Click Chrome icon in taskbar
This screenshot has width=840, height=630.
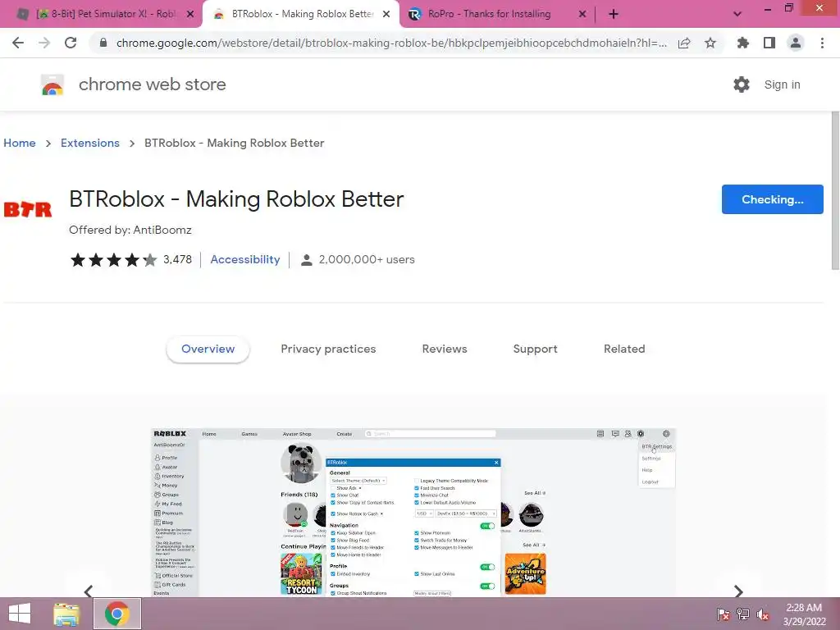117,614
